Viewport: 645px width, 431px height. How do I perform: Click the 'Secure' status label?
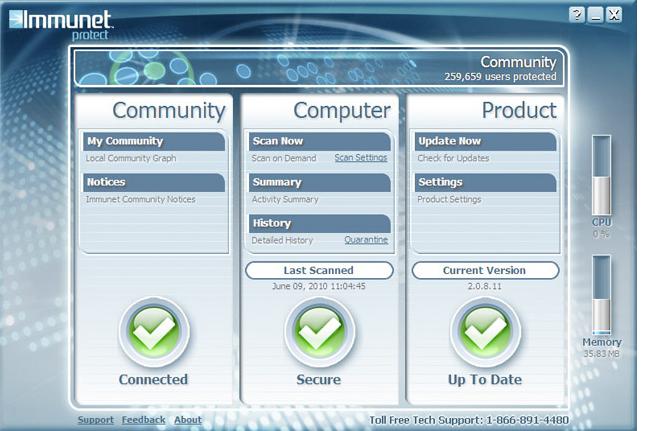pyautogui.click(x=319, y=379)
